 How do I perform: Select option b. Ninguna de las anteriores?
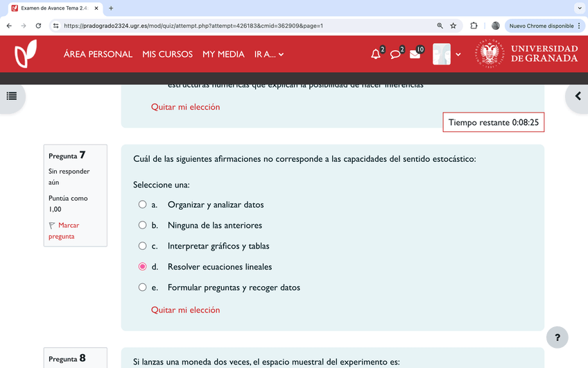(x=142, y=225)
